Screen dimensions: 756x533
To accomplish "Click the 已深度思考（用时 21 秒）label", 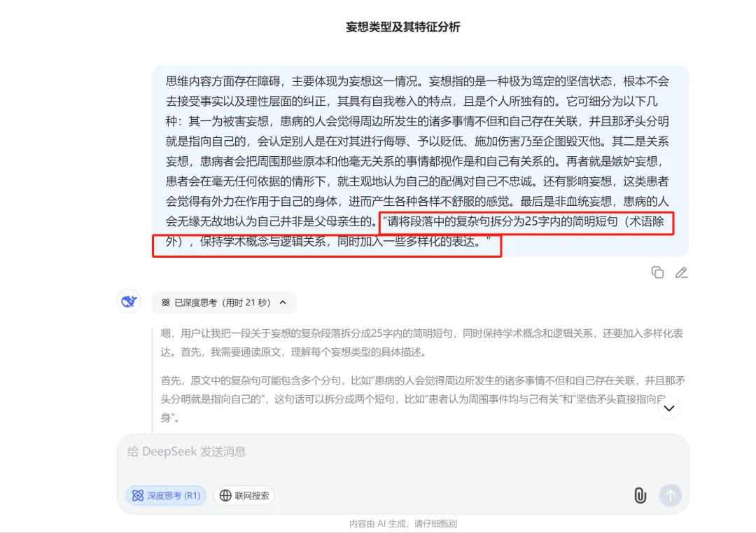I will pyautogui.click(x=223, y=303).
